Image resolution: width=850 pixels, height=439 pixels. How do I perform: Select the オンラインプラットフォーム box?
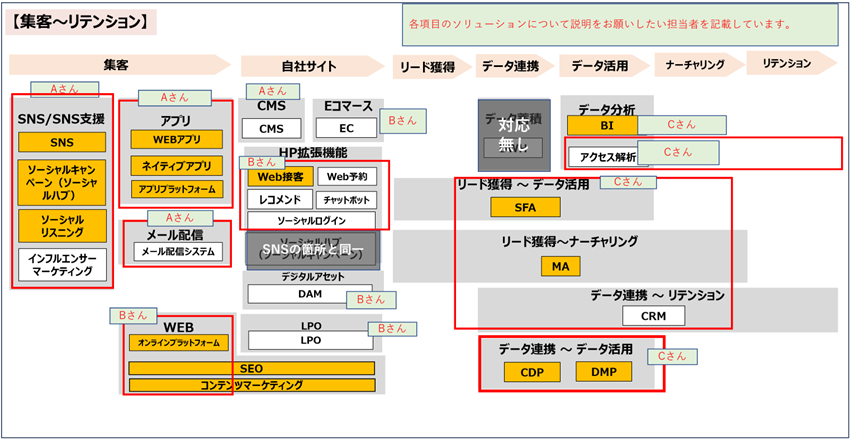coord(178,343)
